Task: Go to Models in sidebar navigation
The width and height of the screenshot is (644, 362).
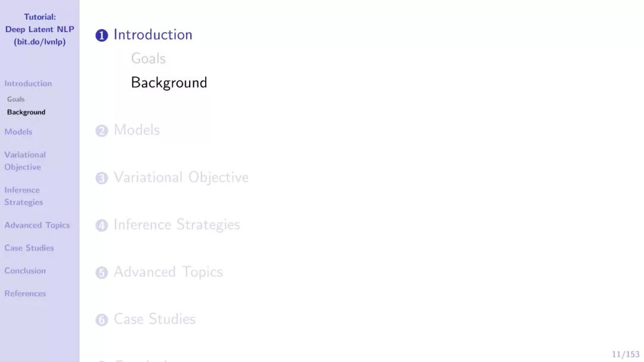Action: click(x=18, y=132)
